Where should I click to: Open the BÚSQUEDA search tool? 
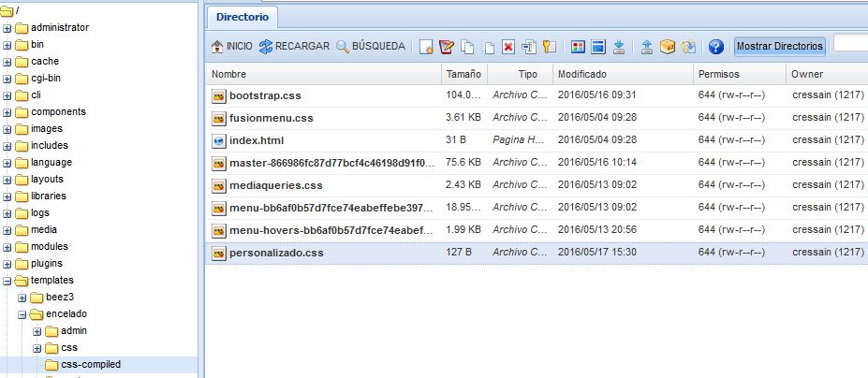(371, 47)
